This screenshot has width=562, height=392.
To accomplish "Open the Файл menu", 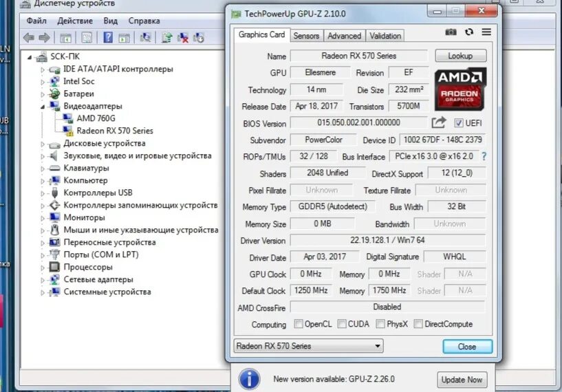I will pos(36,21).
